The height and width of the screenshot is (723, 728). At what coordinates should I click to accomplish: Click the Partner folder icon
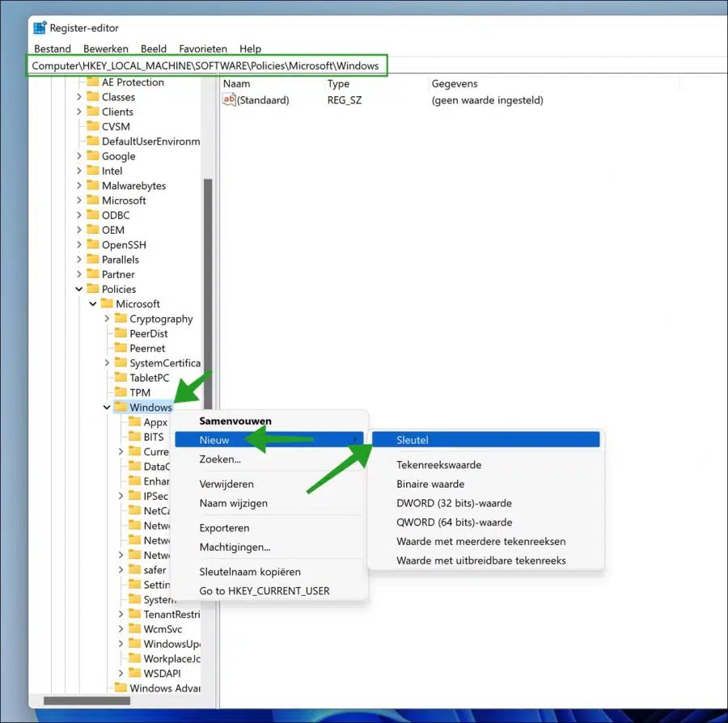(x=93, y=274)
